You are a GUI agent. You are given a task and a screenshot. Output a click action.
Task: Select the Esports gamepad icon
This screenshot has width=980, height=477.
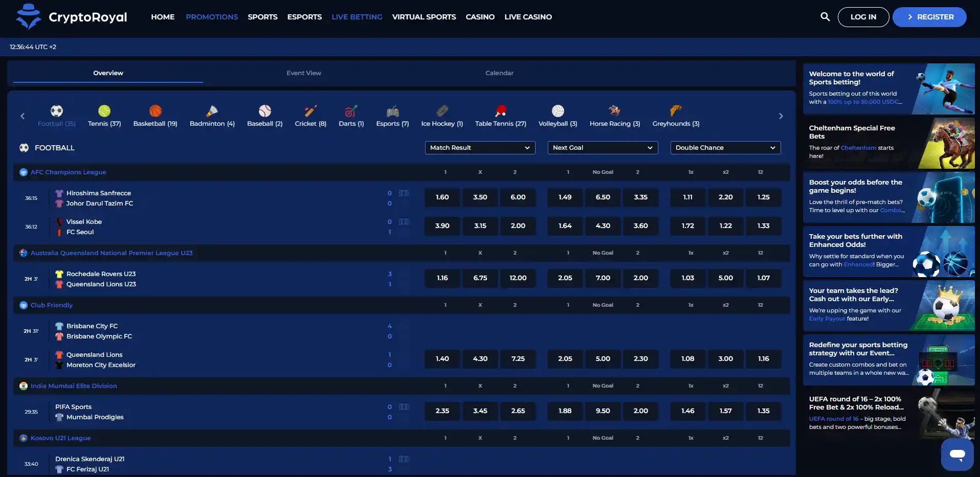pyautogui.click(x=393, y=111)
